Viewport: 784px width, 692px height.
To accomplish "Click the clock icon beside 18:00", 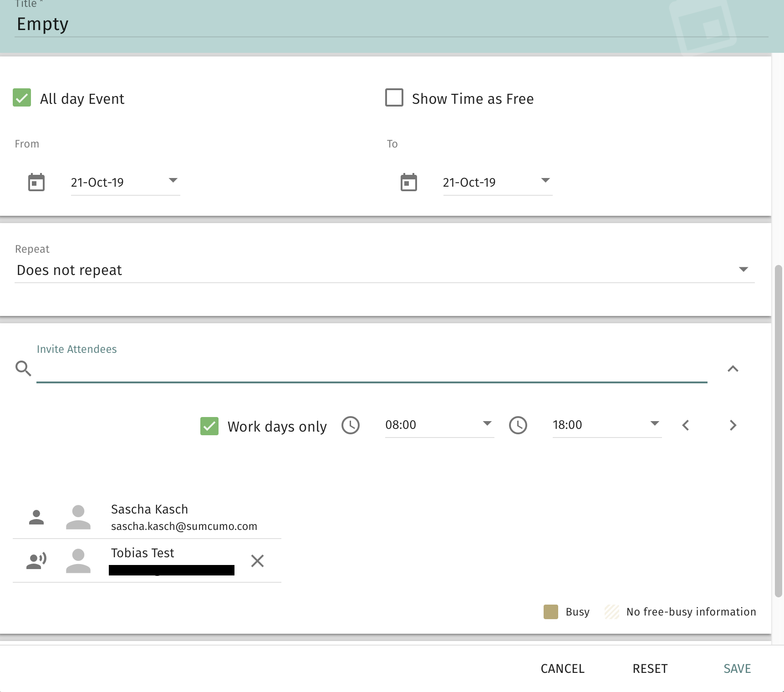I will point(518,425).
